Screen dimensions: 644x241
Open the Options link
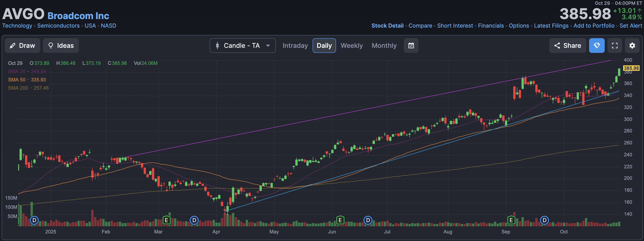click(x=519, y=26)
